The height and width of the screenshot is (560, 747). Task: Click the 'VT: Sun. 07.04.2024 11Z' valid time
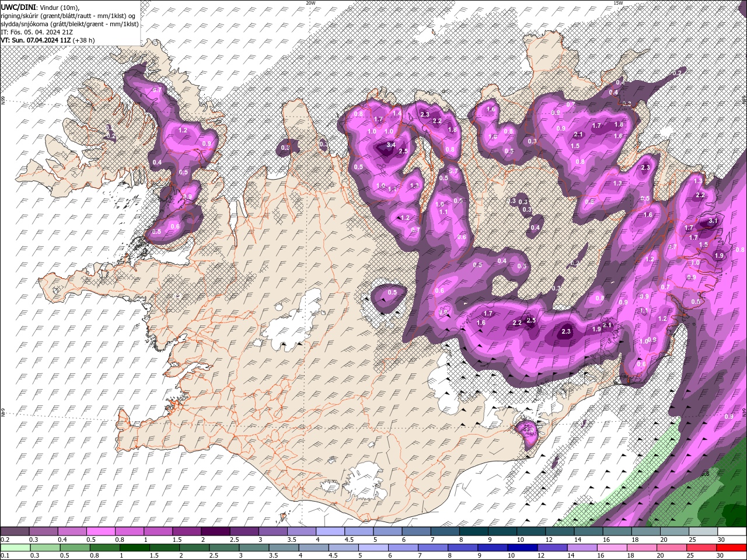36,40
